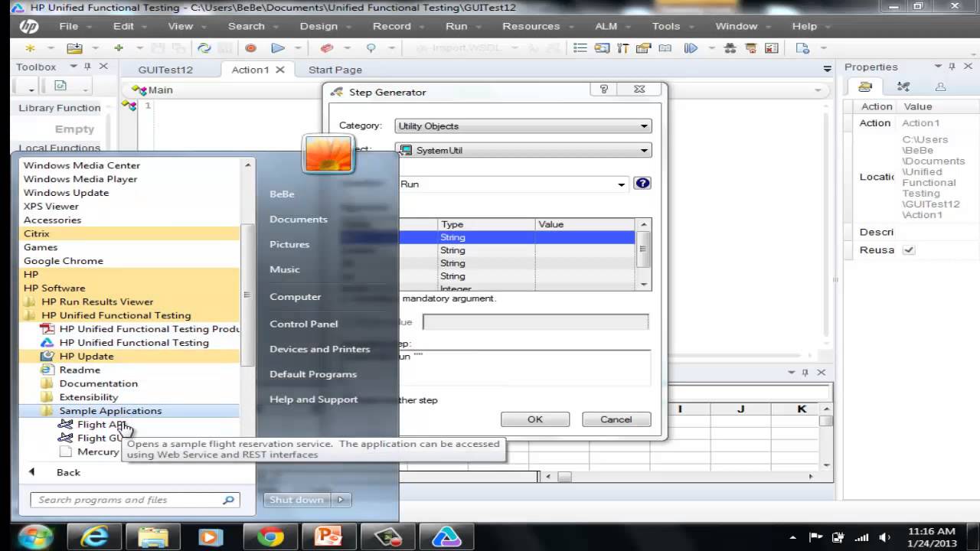
Task: Open the Readme item
Action: [x=80, y=370]
